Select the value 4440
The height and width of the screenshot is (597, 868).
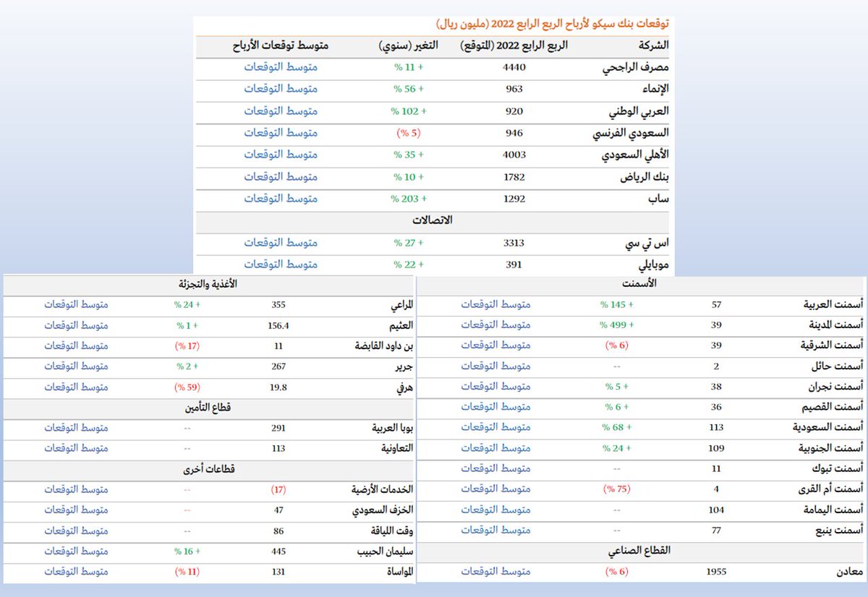(x=514, y=67)
